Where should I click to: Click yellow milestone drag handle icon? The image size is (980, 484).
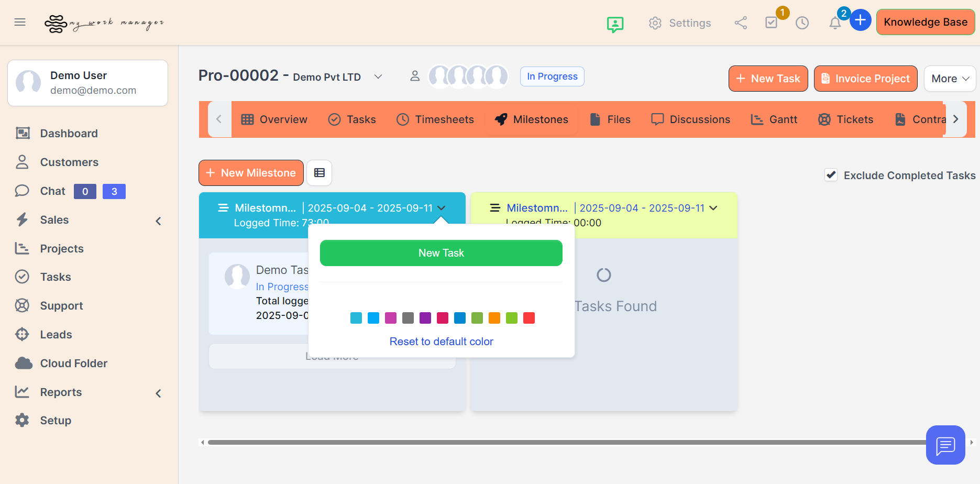click(495, 208)
